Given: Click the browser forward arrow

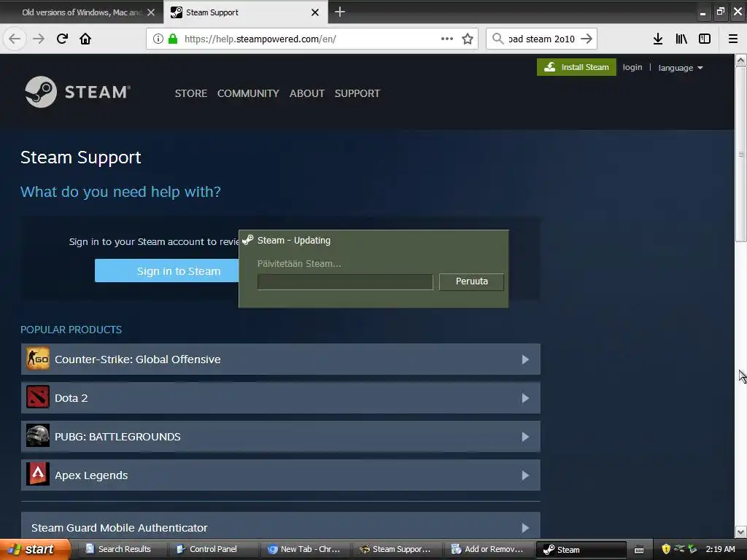Looking at the screenshot, I should click(x=39, y=39).
